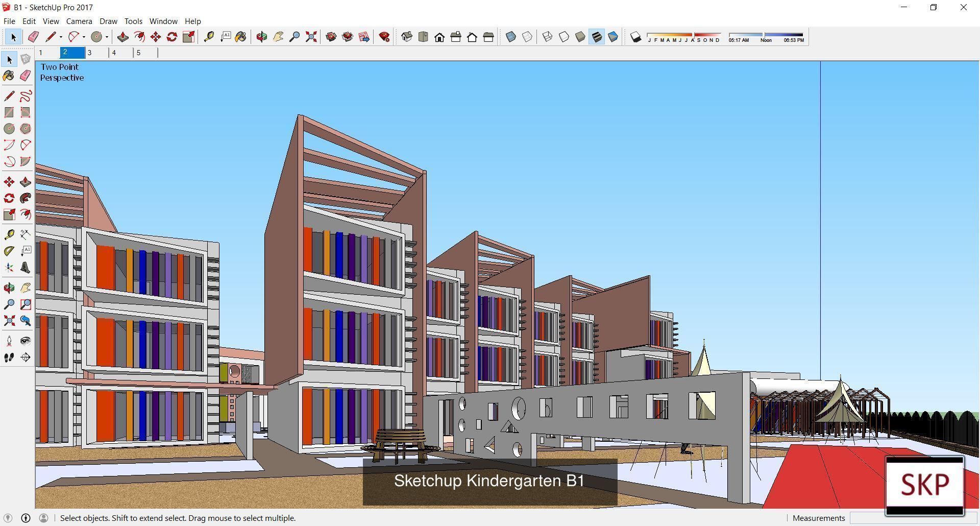The height and width of the screenshot is (526, 980).
Task: Click Send to LayOut icon
Action: coord(364,37)
